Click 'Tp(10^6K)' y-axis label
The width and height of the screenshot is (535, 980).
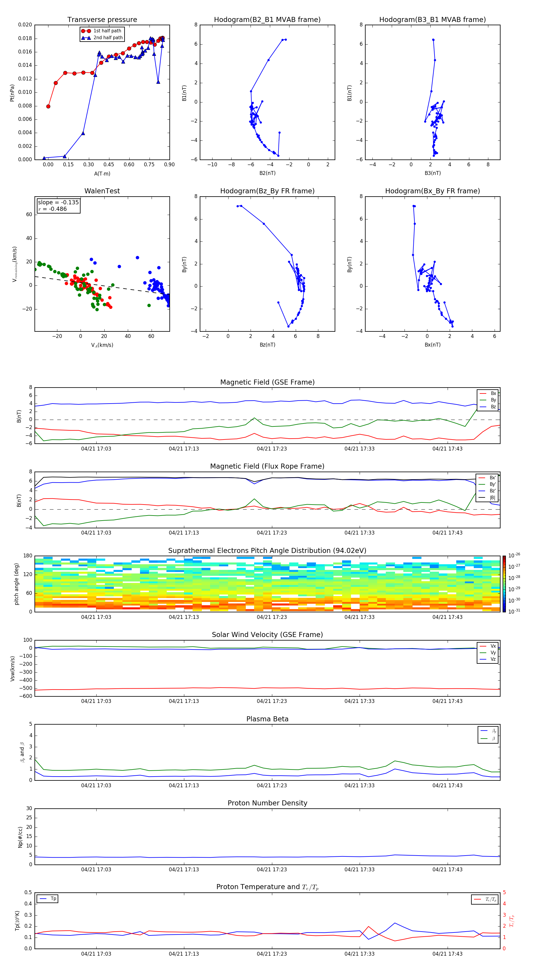[x=17, y=921]
